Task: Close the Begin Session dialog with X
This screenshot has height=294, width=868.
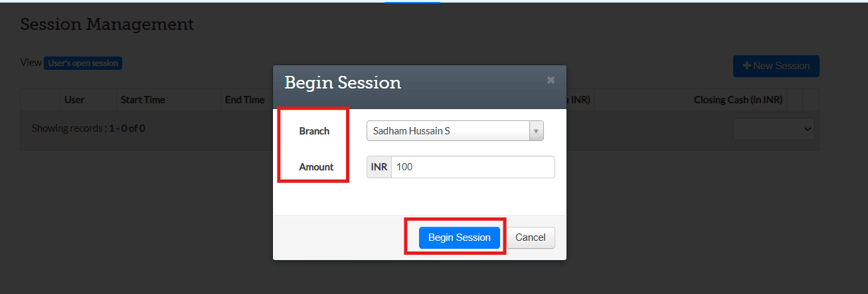Action: coord(551,80)
